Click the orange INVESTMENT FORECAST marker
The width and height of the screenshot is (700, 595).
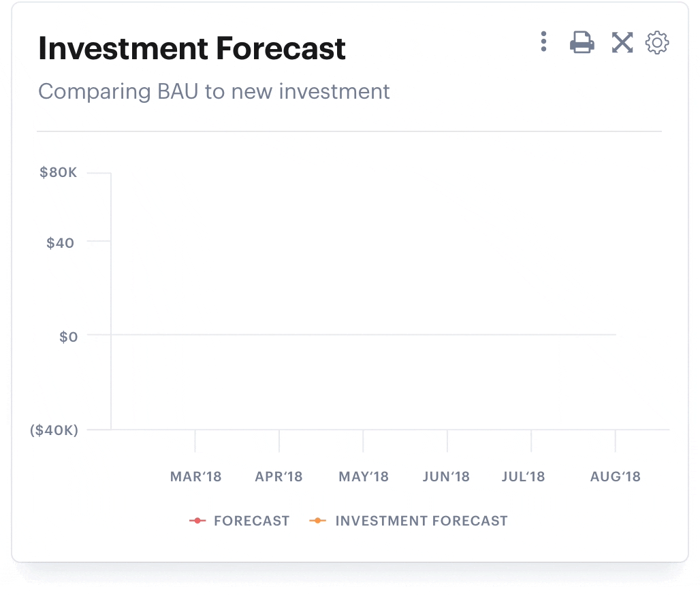317,521
